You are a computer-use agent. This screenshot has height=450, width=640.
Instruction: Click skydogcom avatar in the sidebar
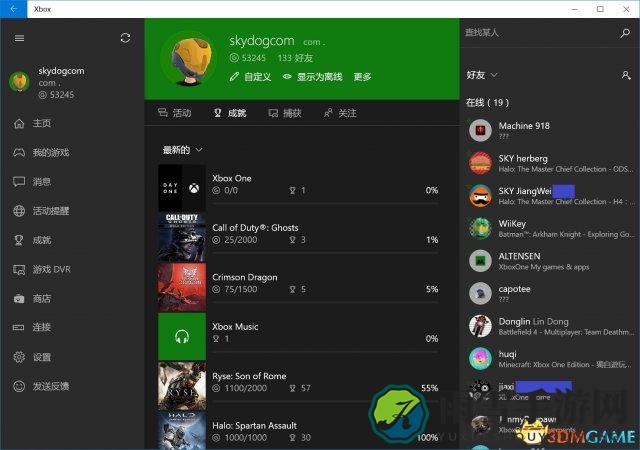coord(19,81)
